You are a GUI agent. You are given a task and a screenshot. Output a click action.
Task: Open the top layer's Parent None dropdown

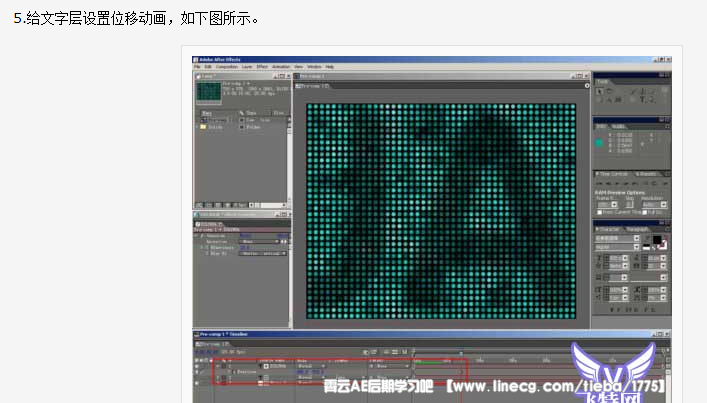389,366
